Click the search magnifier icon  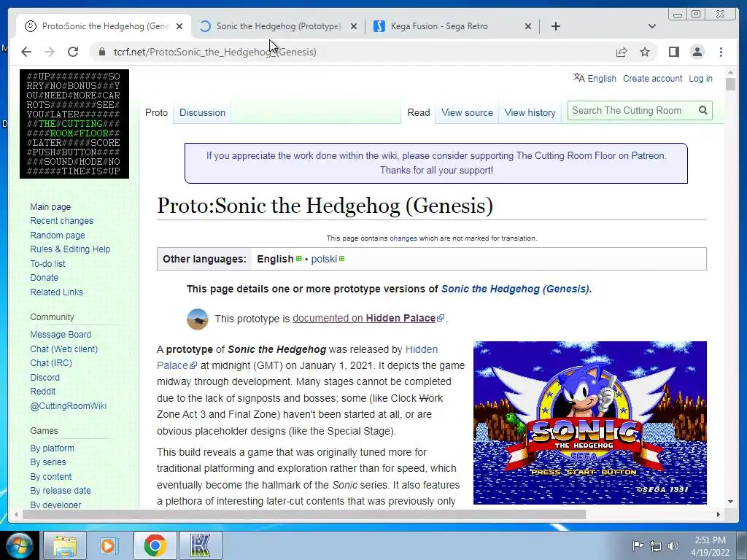(x=703, y=111)
